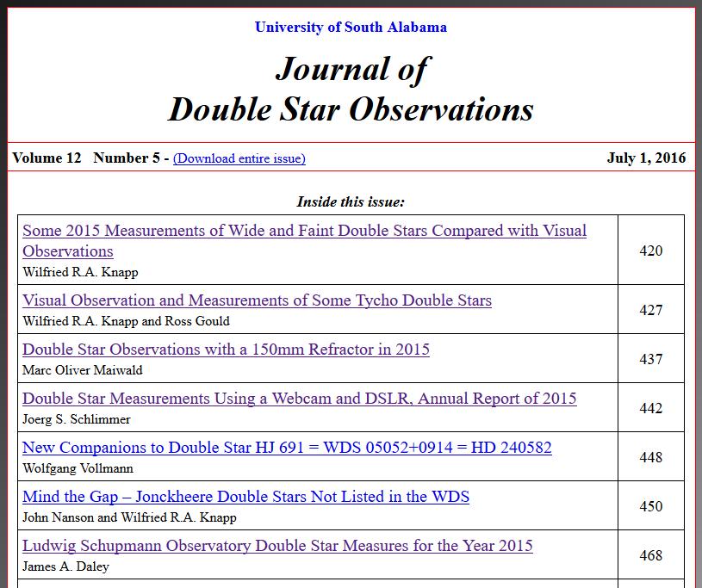
Task: Click author name 'Wilfried R.A. Knapp' under first article
Action: tap(81, 272)
